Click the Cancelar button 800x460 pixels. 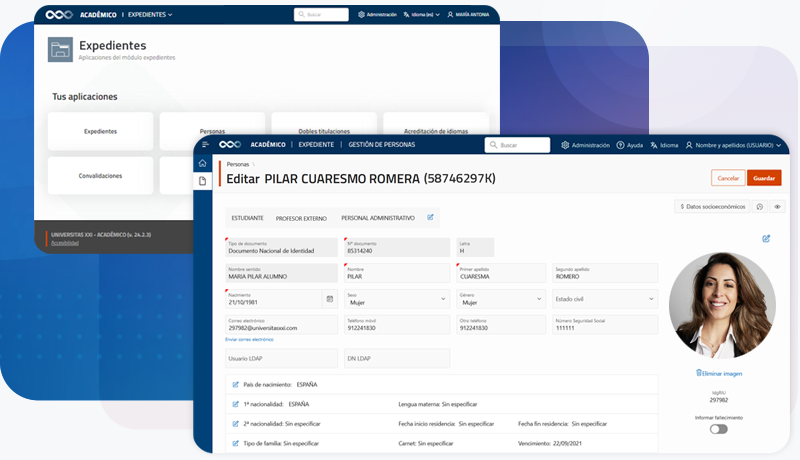728,178
